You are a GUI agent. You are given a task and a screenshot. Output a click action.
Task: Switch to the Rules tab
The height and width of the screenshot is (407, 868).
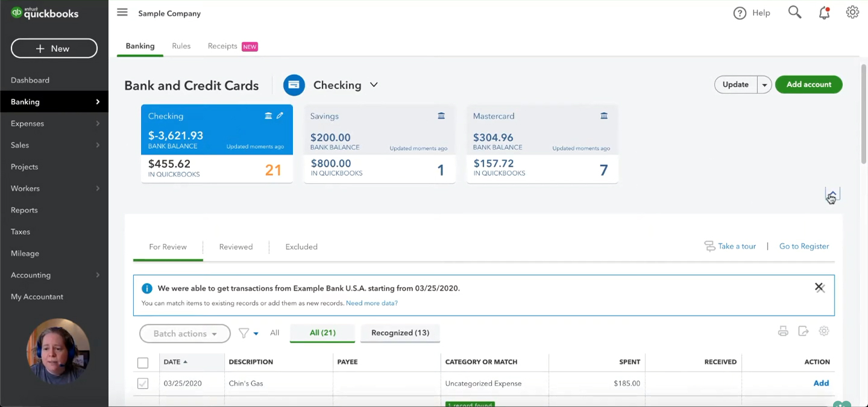coord(181,46)
